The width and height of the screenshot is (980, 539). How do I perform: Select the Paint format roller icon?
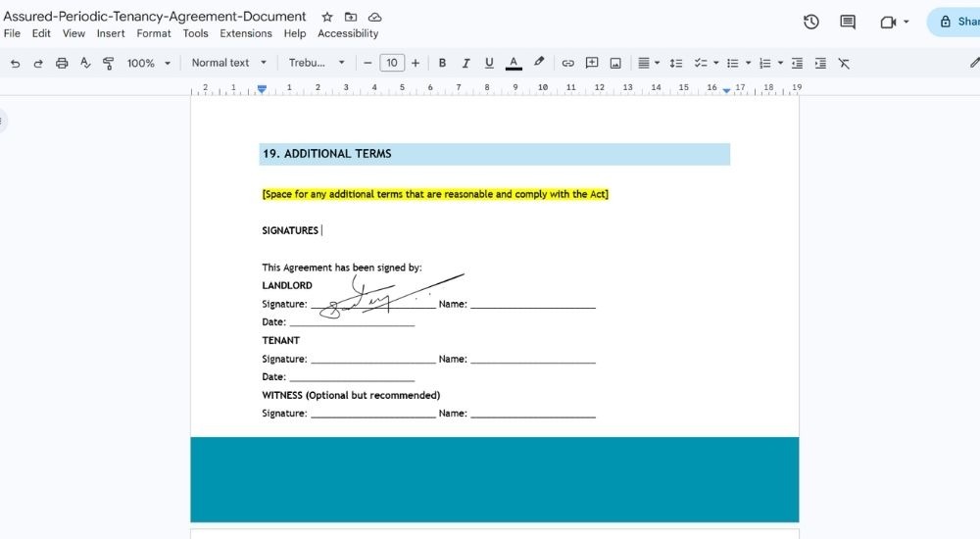(108, 63)
